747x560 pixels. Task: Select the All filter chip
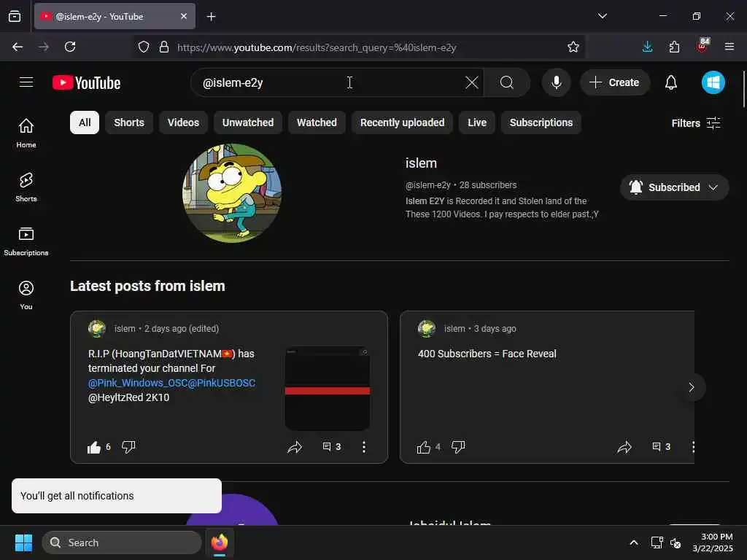[x=85, y=122]
